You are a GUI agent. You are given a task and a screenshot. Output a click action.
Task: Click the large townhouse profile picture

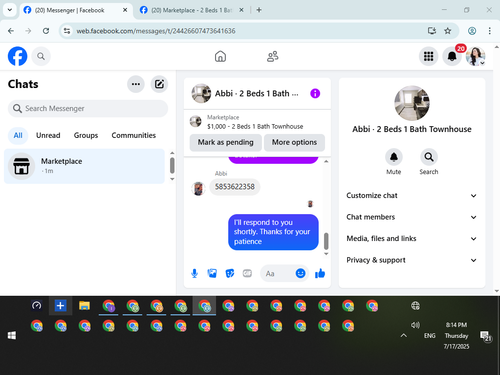[412, 103]
